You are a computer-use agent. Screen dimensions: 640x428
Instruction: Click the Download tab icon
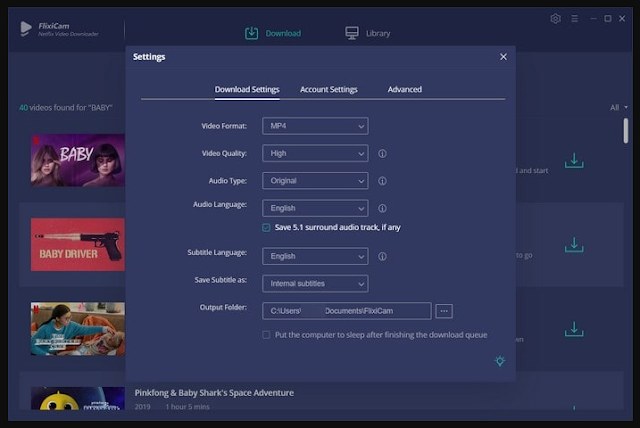[x=251, y=33]
